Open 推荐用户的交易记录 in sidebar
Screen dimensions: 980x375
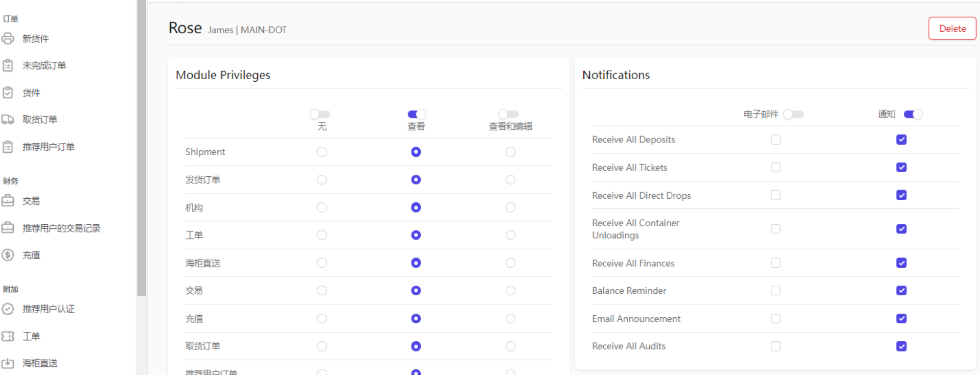[61, 228]
